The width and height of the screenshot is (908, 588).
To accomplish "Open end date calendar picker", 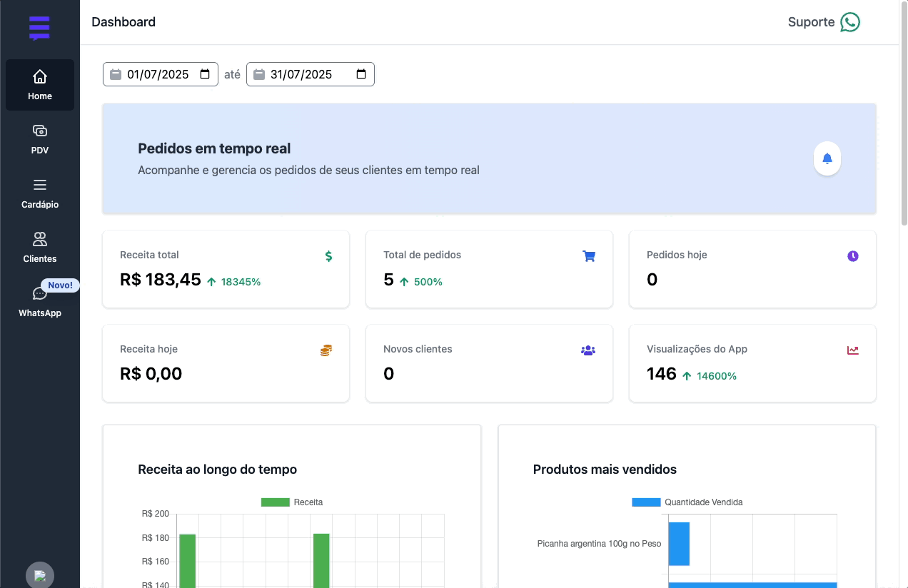I will [x=361, y=74].
